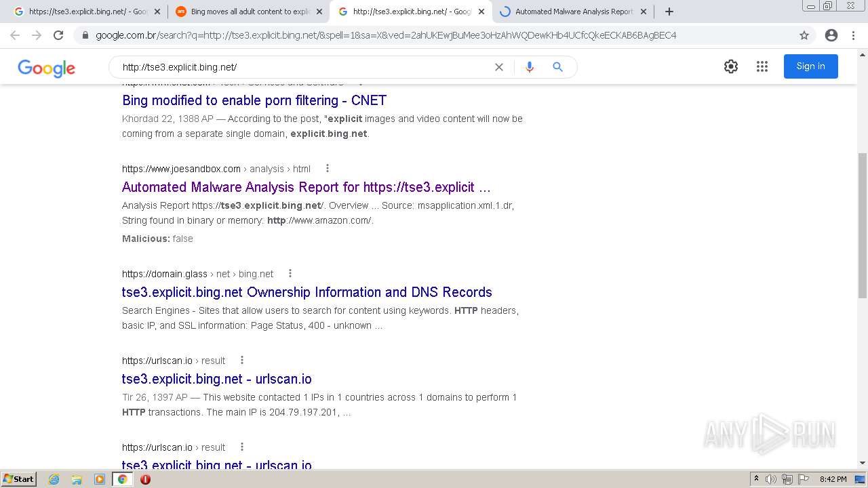
Task: Bookmark this page with the star icon
Action: pos(804,35)
